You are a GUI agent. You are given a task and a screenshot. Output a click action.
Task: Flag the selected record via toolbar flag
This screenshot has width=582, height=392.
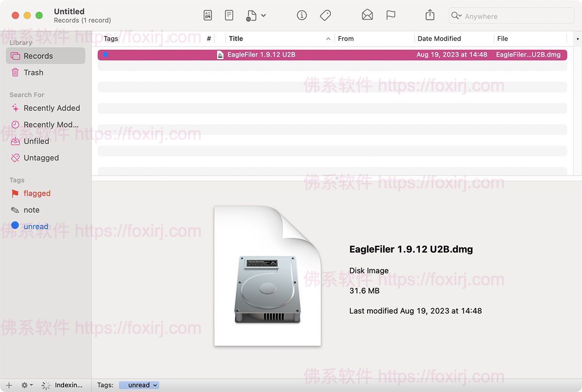(x=391, y=15)
